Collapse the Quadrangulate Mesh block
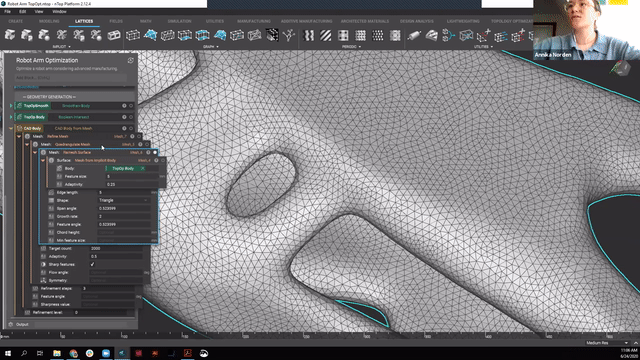 [27, 144]
